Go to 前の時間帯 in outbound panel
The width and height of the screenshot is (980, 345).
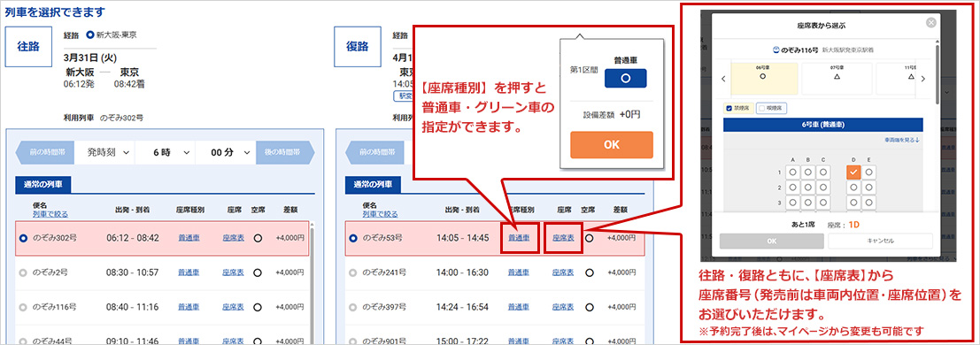pyautogui.click(x=44, y=152)
